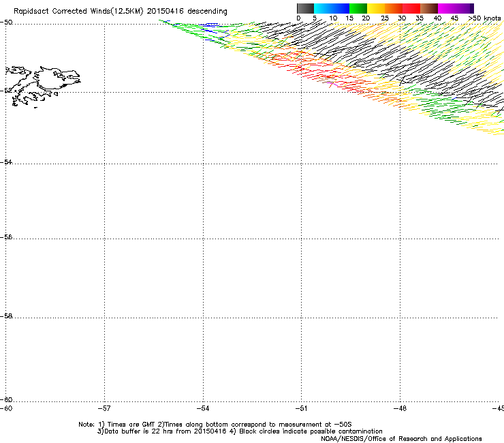The image size is (504, 443).
Task: Click the note line starting '3)Data buffer is 22 hrs'
Action: tap(240, 431)
